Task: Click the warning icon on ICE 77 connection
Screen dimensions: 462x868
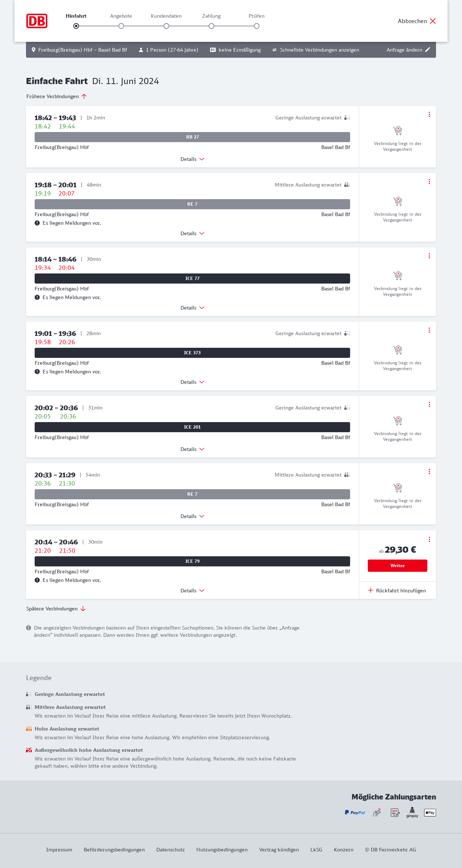Action: [37, 297]
